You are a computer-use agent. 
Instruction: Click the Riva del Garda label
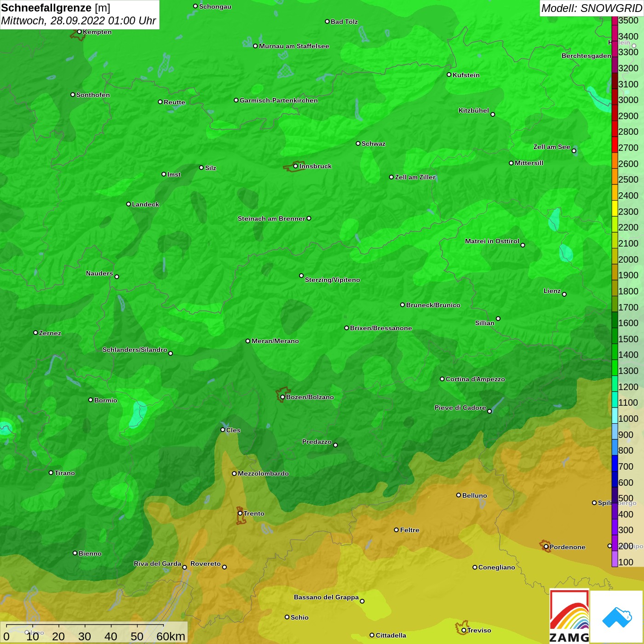[157, 563]
